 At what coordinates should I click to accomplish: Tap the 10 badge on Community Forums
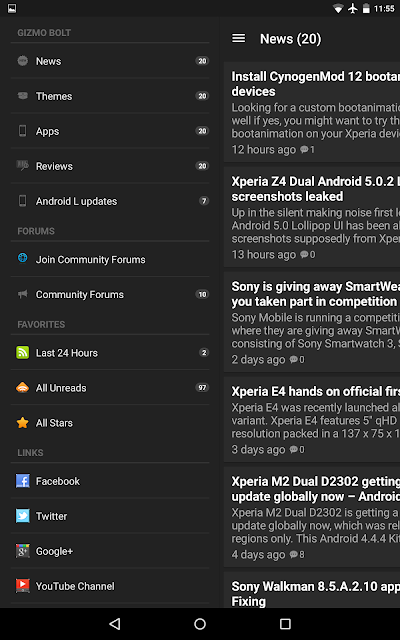click(202, 294)
